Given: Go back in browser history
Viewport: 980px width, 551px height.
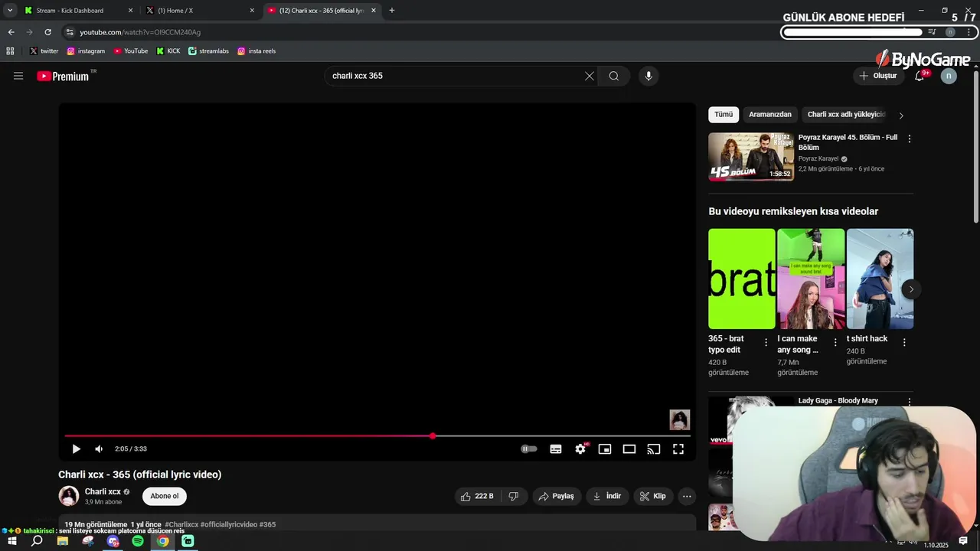Looking at the screenshot, I should tap(11, 32).
